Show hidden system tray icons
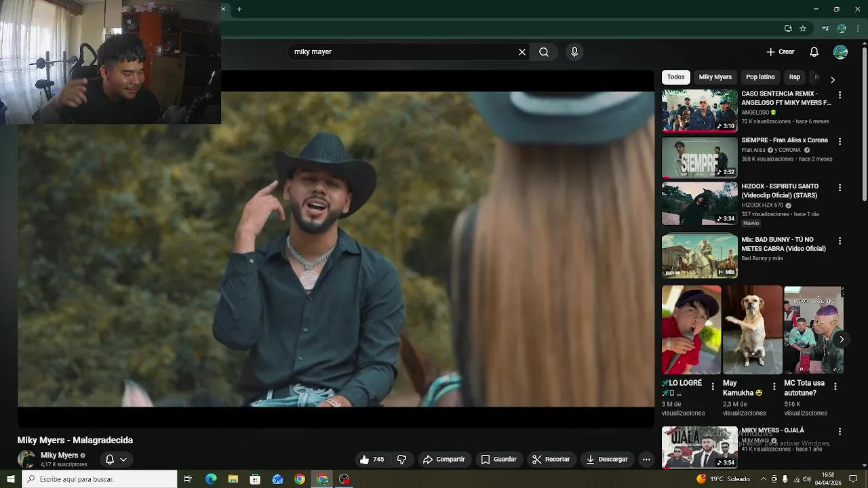868x488 pixels. [x=764, y=479]
